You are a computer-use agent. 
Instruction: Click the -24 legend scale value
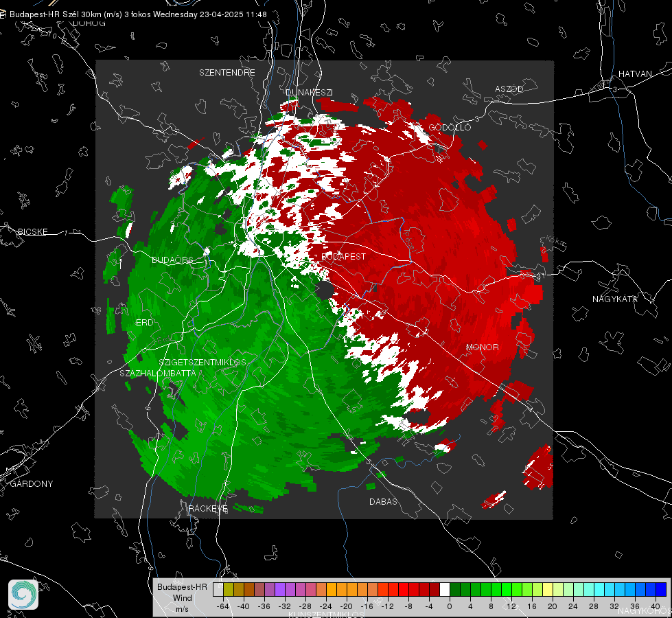pos(325,606)
